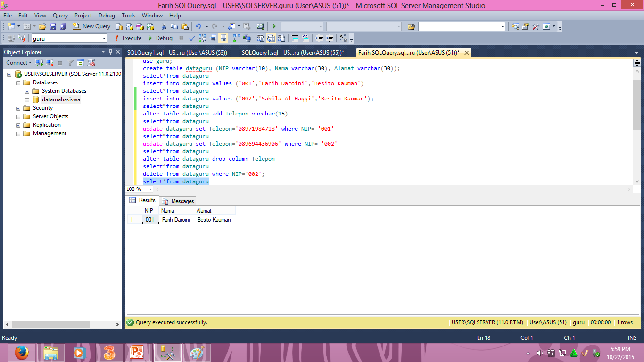Click the Find in Files binoculars icon
The width and height of the screenshot is (644, 362).
411,26
